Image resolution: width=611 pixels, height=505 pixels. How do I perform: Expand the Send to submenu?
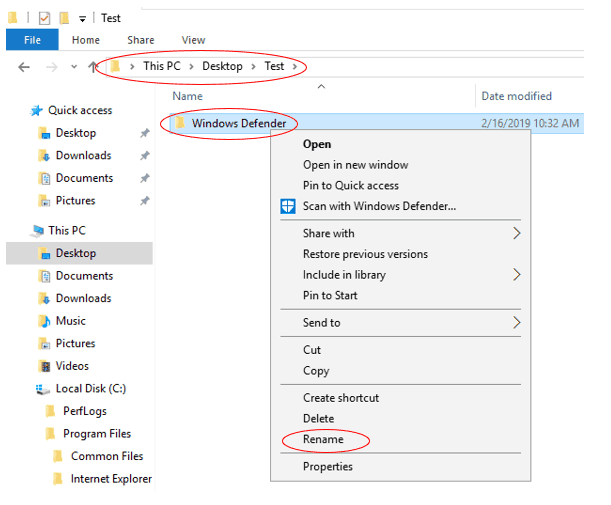(516, 323)
